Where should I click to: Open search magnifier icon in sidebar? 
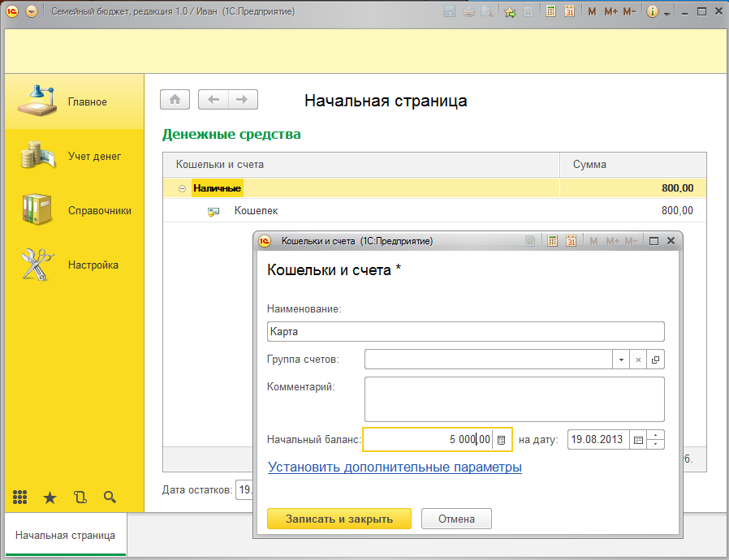110,498
